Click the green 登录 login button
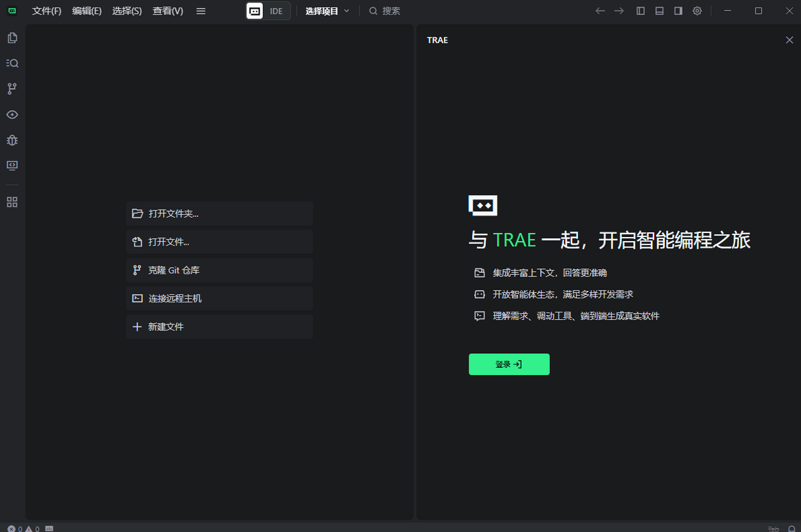 point(509,364)
